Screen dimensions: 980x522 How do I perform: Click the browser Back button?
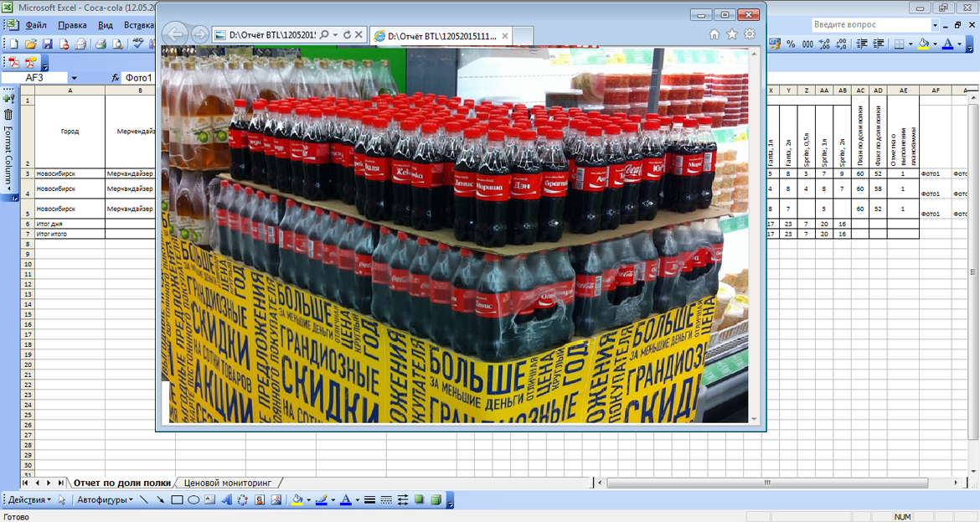175,34
